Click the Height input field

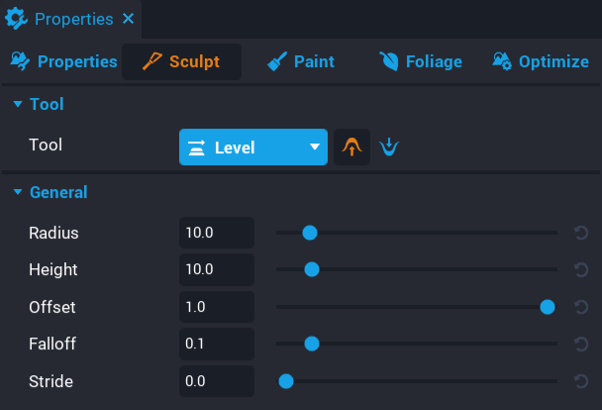click(x=216, y=270)
